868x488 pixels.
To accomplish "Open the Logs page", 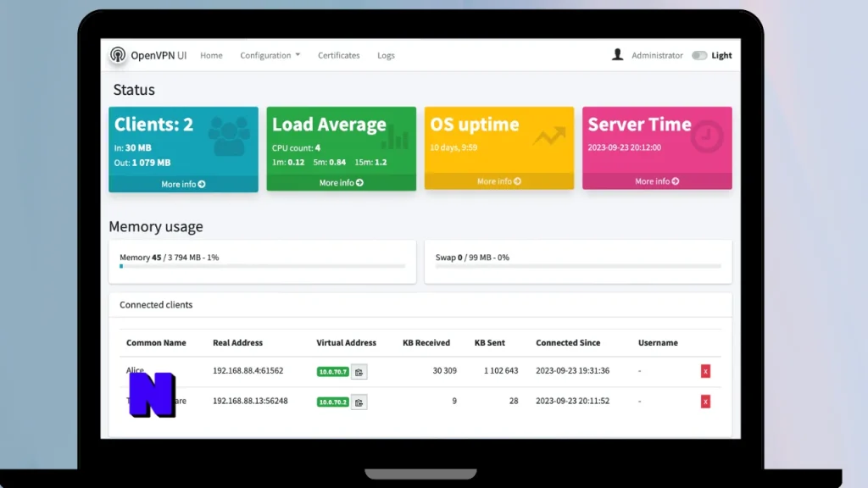I will tap(386, 55).
